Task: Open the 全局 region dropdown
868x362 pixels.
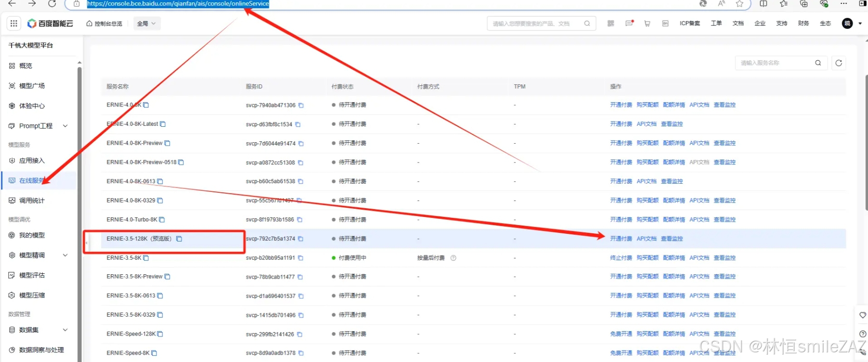Action: tap(147, 23)
